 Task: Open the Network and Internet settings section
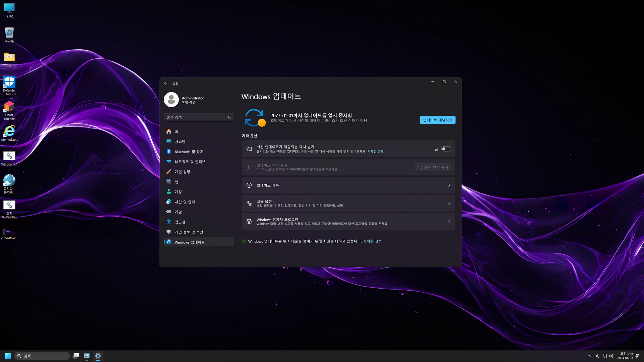pos(190,162)
